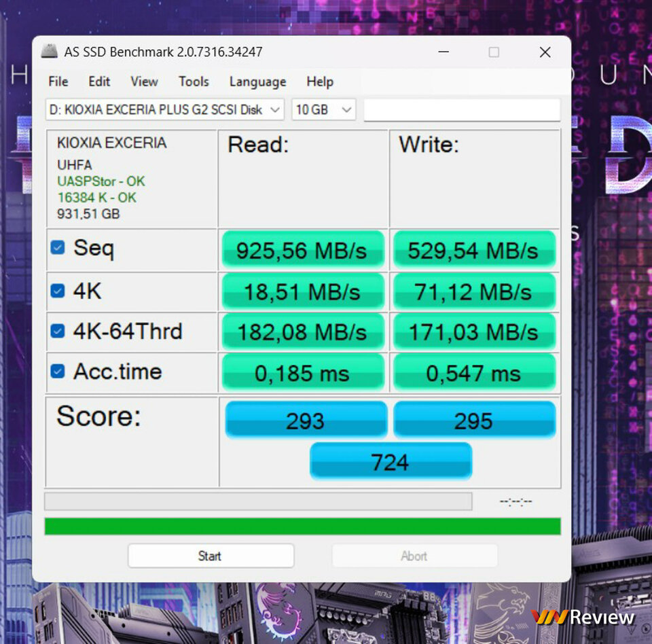The height and width of the screenshot is (644, 652).
Task: Expand the KIOXIA EXCERIA drive dropdown
Action: click(164, 110)
